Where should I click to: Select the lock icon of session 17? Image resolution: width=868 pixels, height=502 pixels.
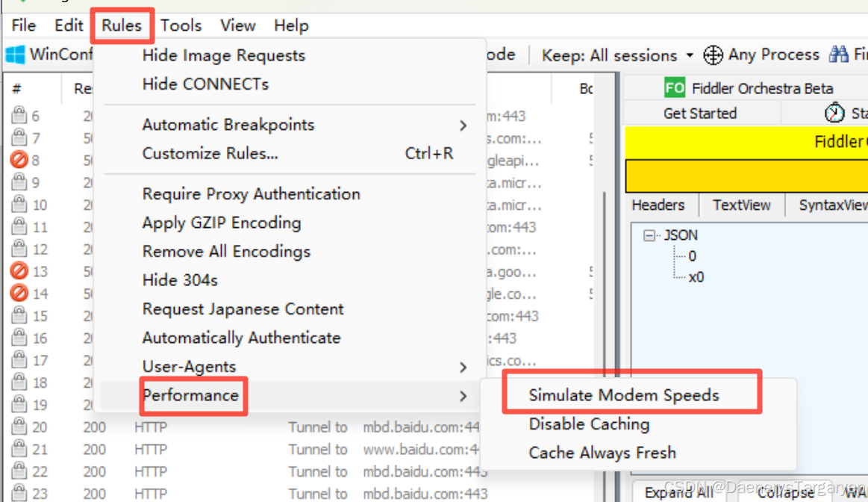(19, 359)
